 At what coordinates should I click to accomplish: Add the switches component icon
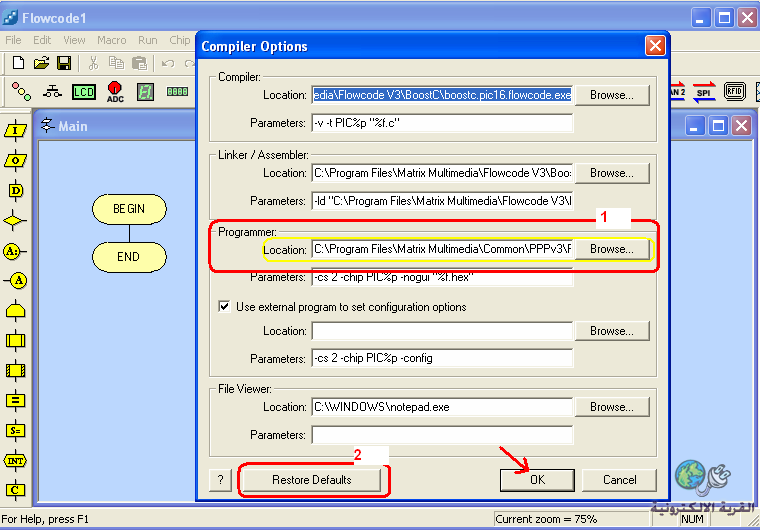pyautogui.click(x=52, y=91)
